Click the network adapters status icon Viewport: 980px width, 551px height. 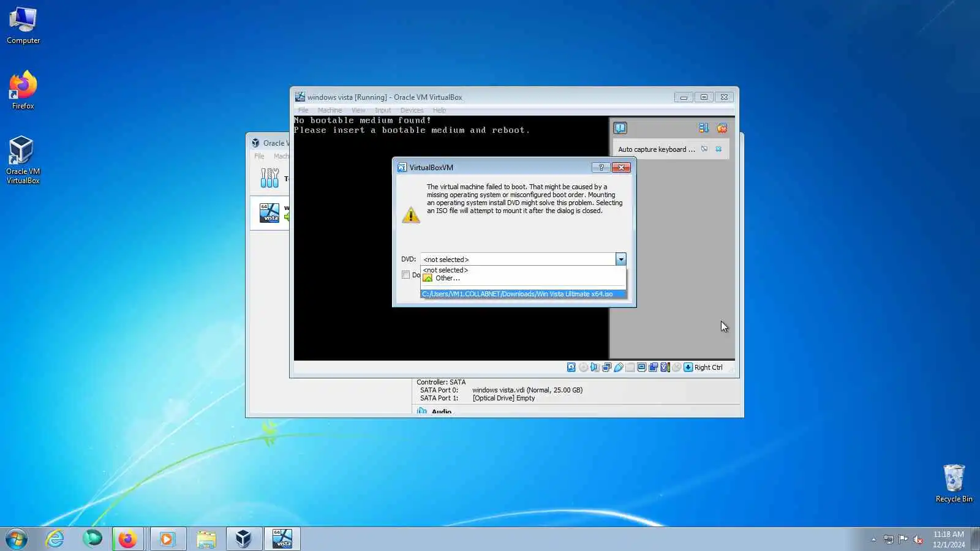[x=606, y=367]
